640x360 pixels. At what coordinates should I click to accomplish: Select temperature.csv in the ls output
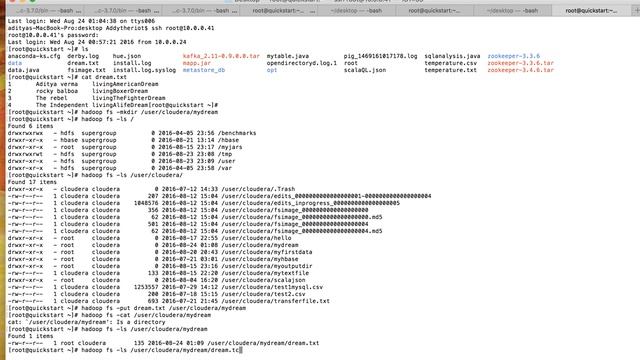click(x=451, y=63)
